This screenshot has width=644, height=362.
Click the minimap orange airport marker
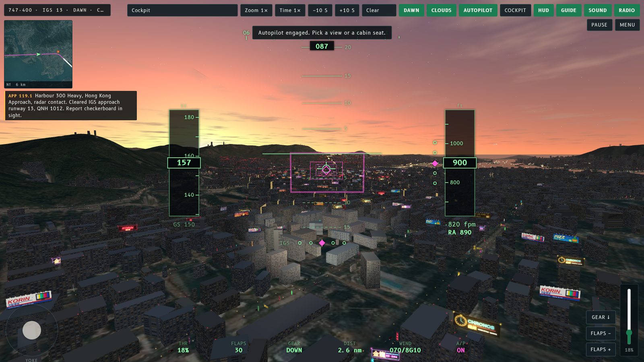[58, 51]
